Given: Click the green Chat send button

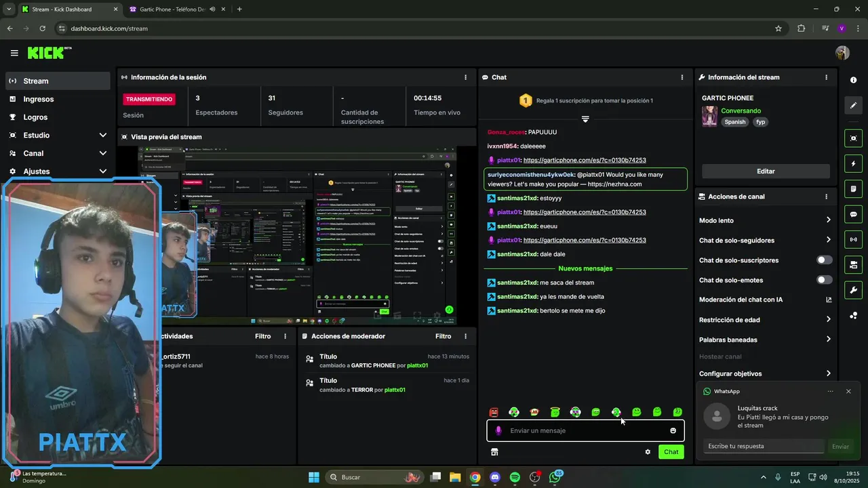Looking at the screenshot, I should coord(671,452).
